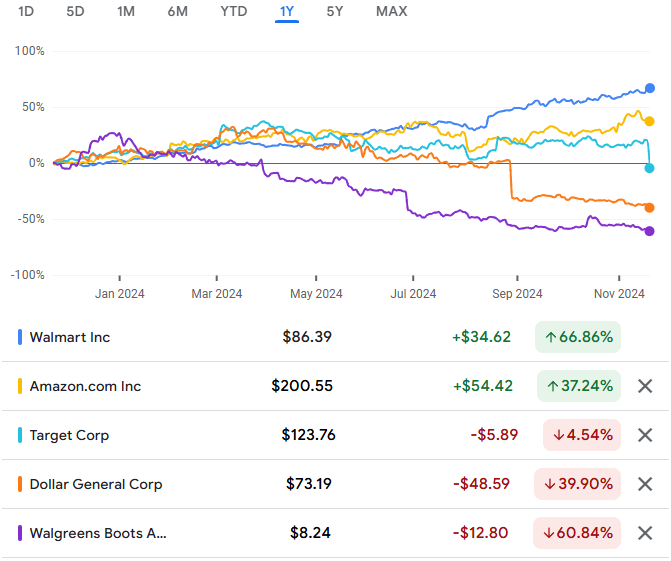This screenshot has height=561, width=671.
Task: Click Amazon yellow endpoint dot on chart
Action: [x=649, y=122]
